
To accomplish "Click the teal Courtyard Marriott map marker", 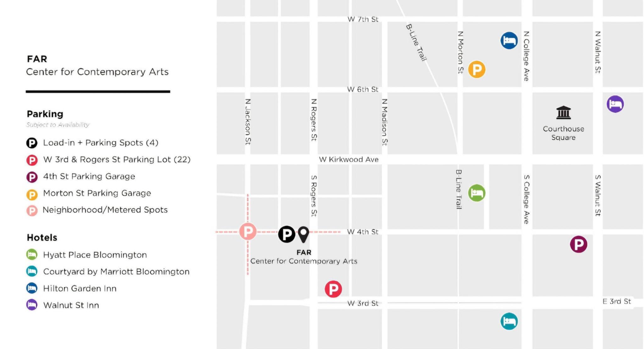I will [x=509, y=321].
